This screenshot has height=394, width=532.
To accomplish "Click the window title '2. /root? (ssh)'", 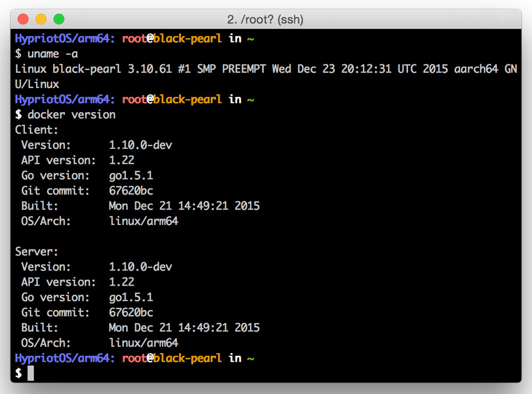I will click(x=265, y=20).
